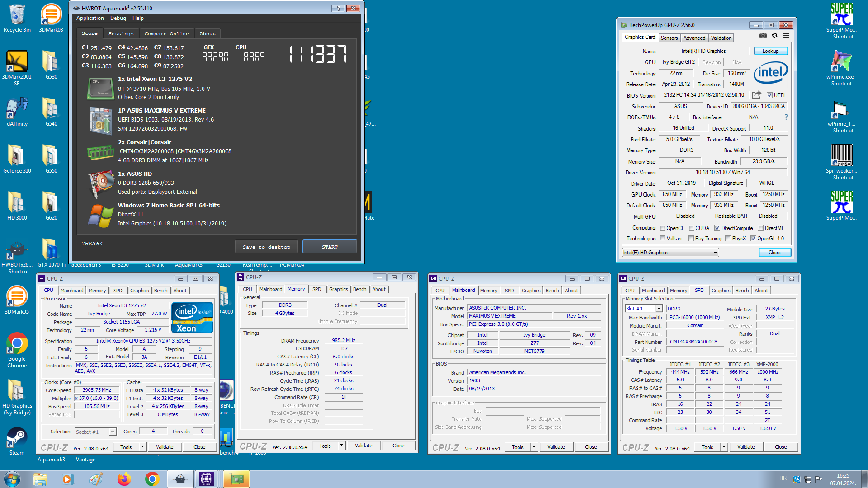Open Windows Media Player from the taskbar
Image resolution: width=868 pixels, height=488 pixels.
67,479
